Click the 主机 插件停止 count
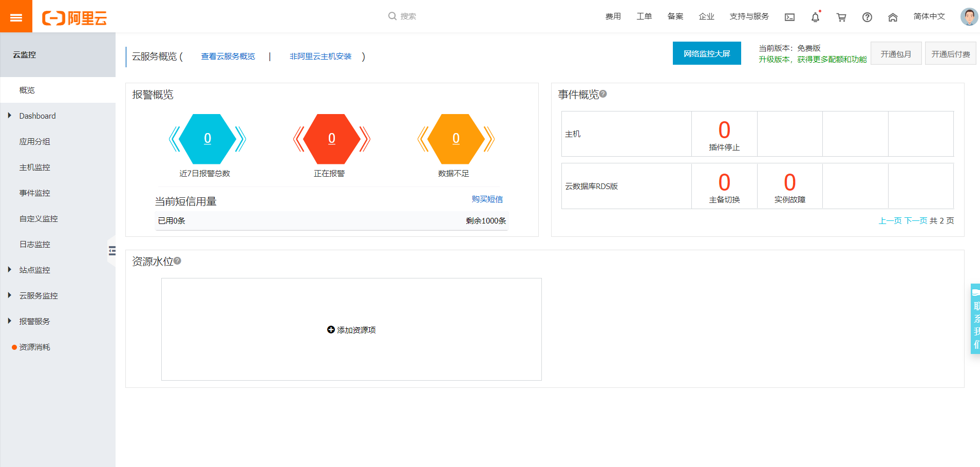Viewport: 980px width, 467px height. (724, 130)
